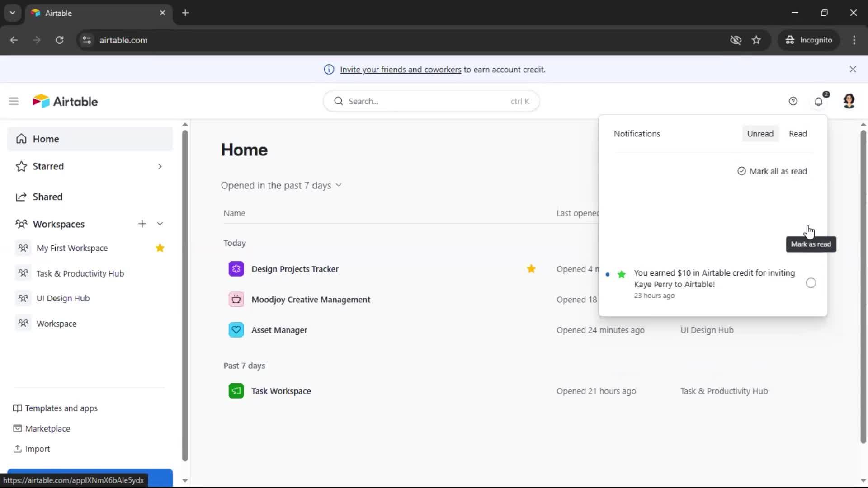868x488 pixels.
Task: Close the Airtable browser tab
Action: pos(163,13)
